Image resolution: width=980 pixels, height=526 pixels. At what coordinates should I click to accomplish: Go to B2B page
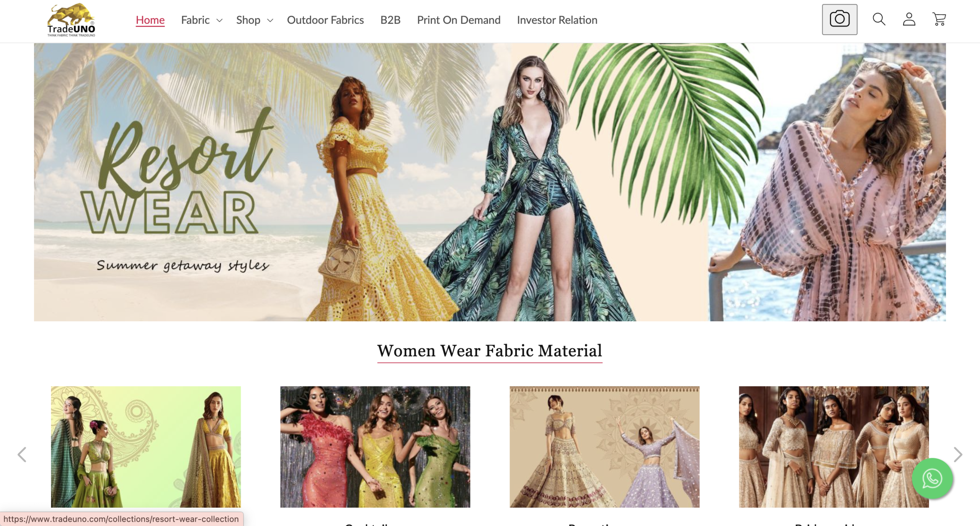(x=390, y=20)
